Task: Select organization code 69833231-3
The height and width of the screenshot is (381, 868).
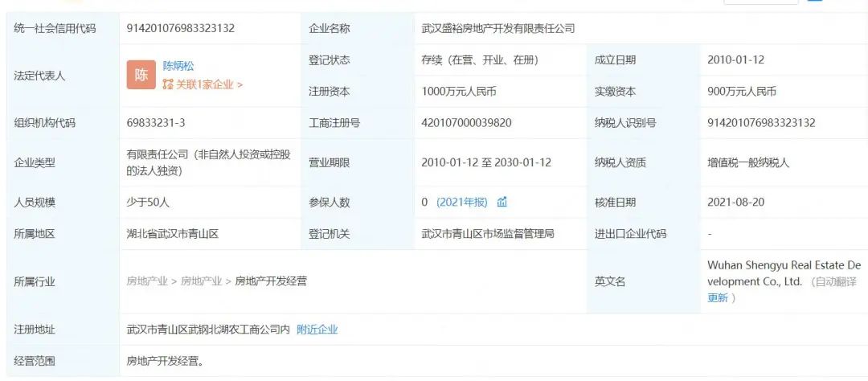Action: [156, 123]
